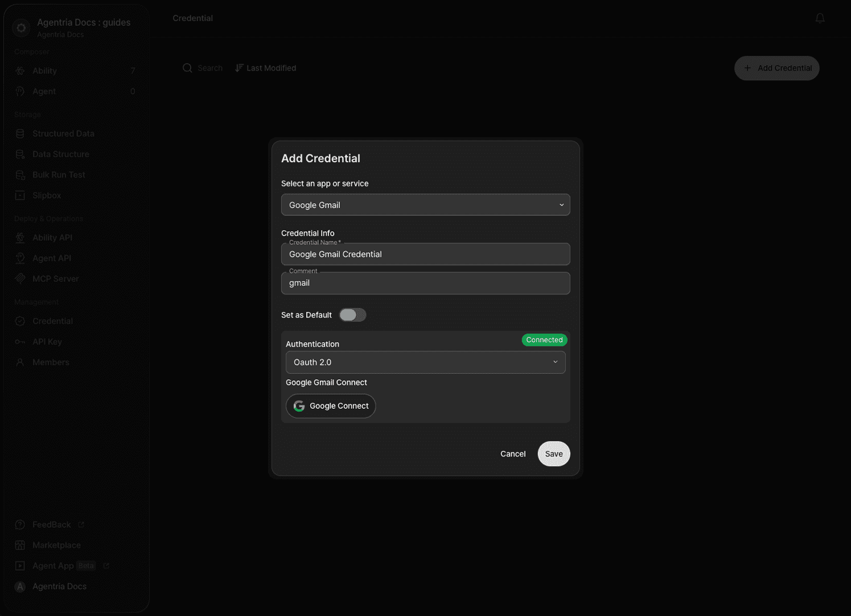The height and width of the screenshot is (616, 851).
Task: Click the MCP Server icon
Action: coord(20,278)
